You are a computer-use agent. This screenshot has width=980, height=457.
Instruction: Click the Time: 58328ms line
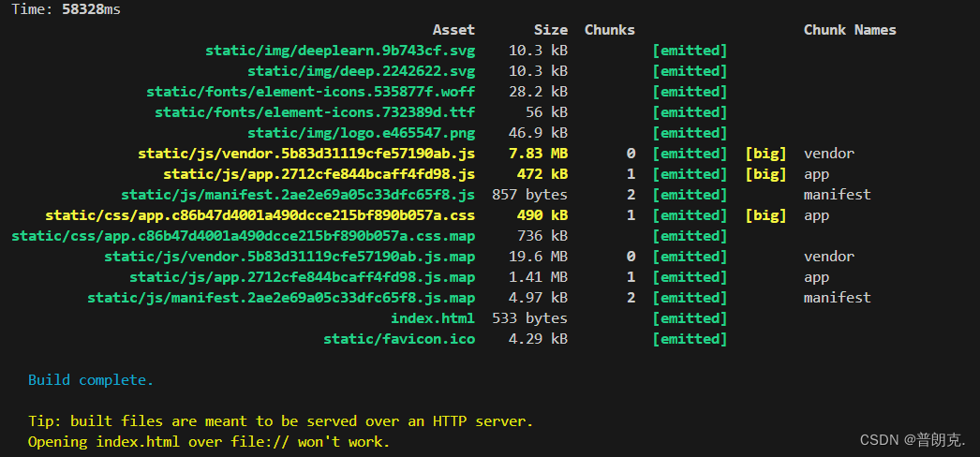(67, 9)
